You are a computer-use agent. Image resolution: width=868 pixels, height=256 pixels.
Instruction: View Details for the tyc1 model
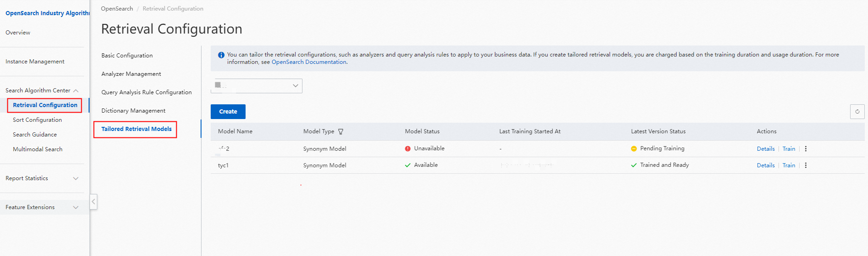(x=766, y=165)
